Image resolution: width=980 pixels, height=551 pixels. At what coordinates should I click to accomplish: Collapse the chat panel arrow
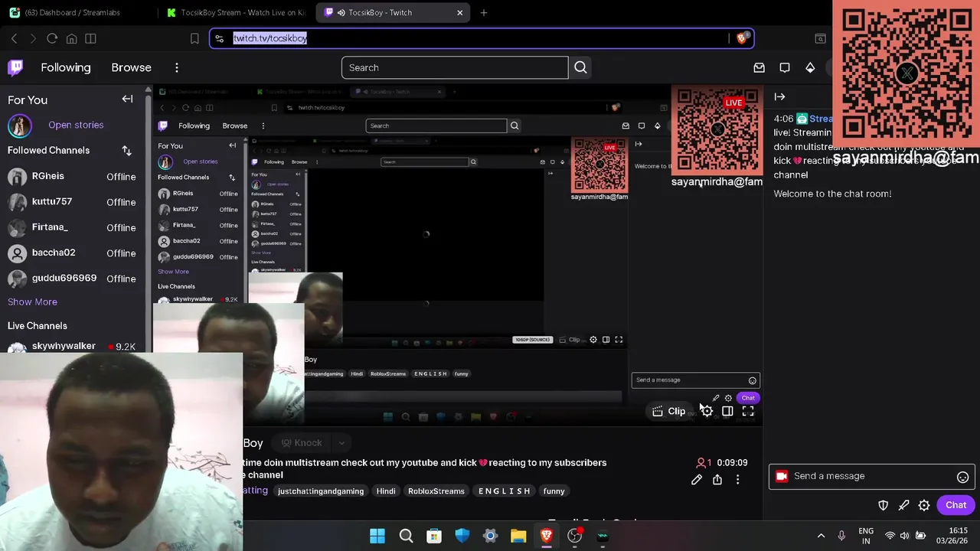pyautogui.click(x=779, y=96)
